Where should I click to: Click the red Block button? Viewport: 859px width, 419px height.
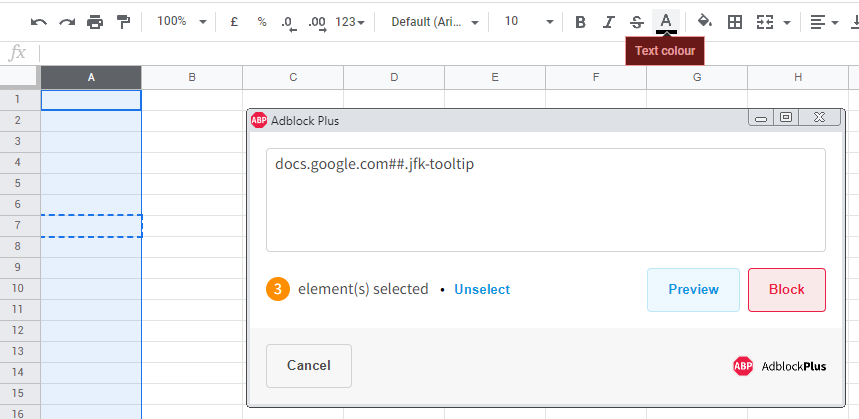click(x=787, y=290)
